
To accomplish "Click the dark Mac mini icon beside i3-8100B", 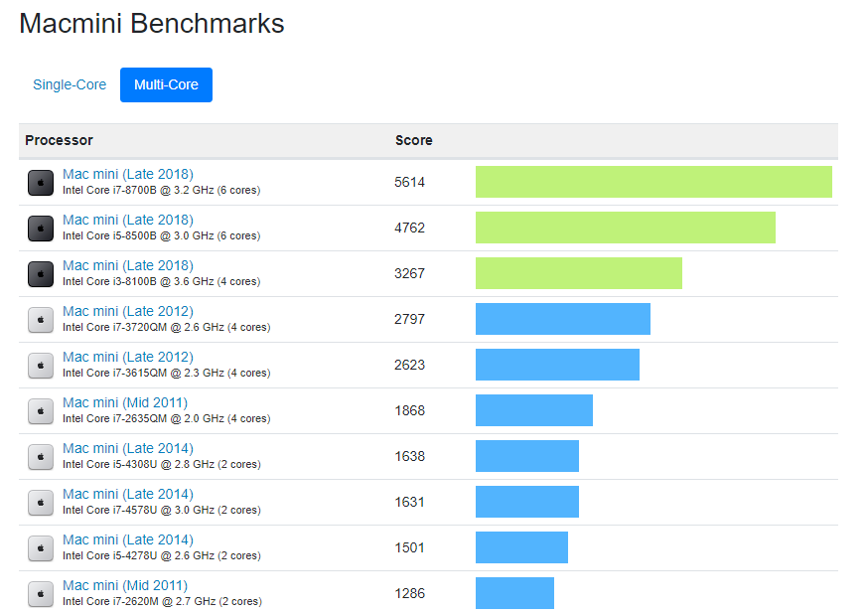I will pos(41,274).
